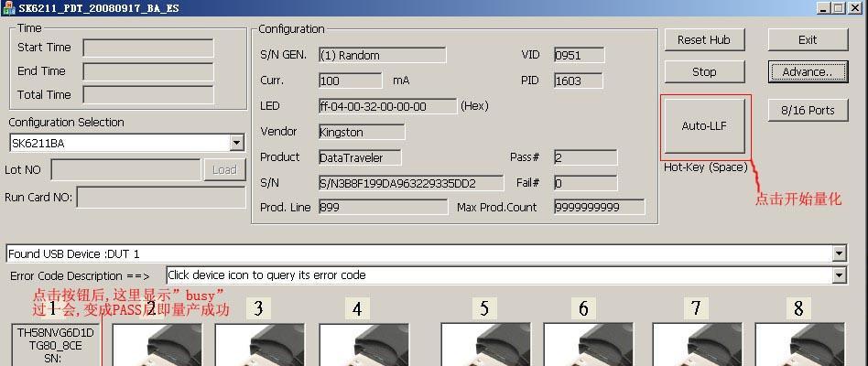Click the PID field showing 1603
The height and width of the screenshot is (366, 868).
(579, 81)
